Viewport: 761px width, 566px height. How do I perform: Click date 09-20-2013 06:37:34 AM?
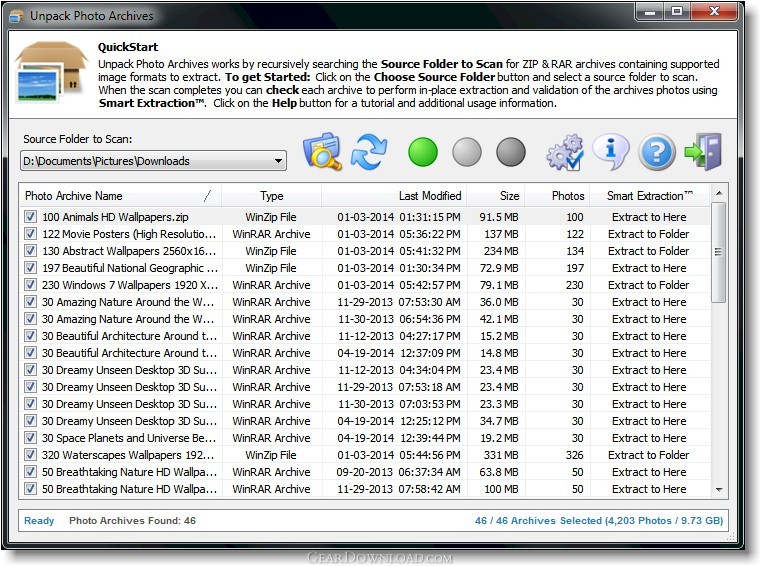pyautogui.click(x=398, y=472)
